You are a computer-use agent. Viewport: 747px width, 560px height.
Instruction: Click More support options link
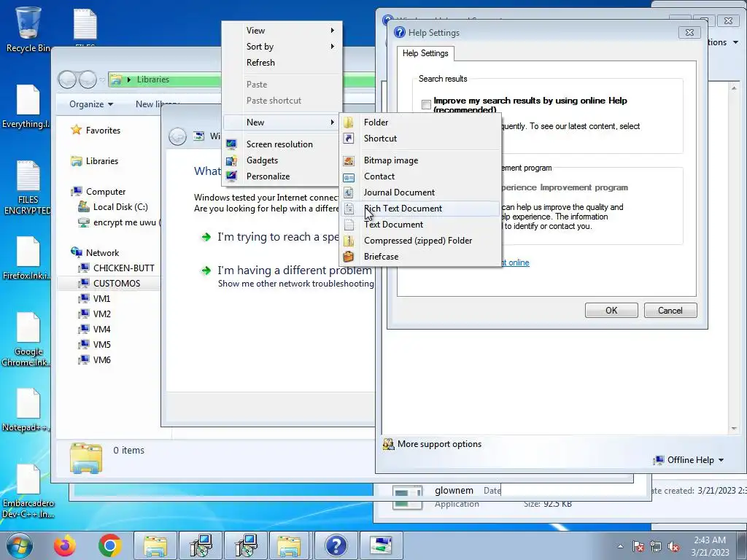[x=439, y=444]
